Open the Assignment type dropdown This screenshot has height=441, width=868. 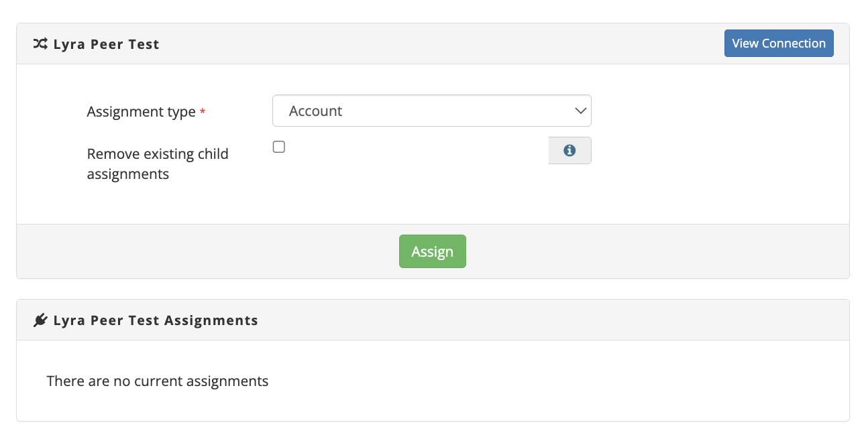[x=431, y=111]
